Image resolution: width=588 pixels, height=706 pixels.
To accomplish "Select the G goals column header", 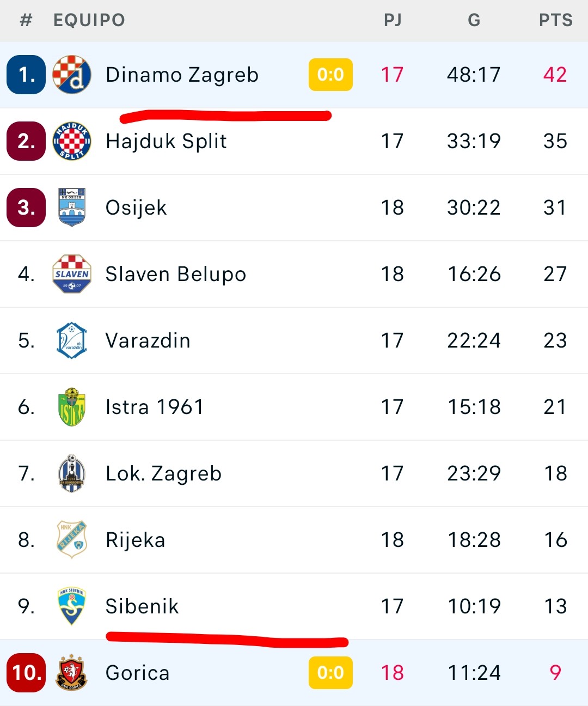I will (474, 20).
